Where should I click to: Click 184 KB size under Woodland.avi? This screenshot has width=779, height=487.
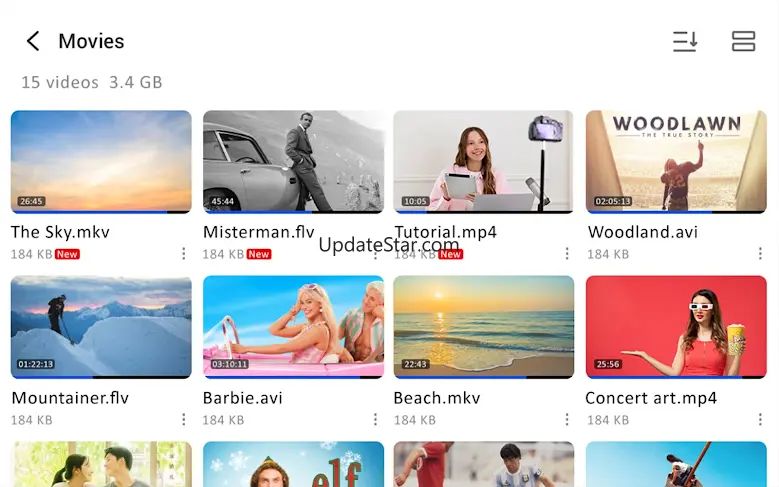coord(608,254)
